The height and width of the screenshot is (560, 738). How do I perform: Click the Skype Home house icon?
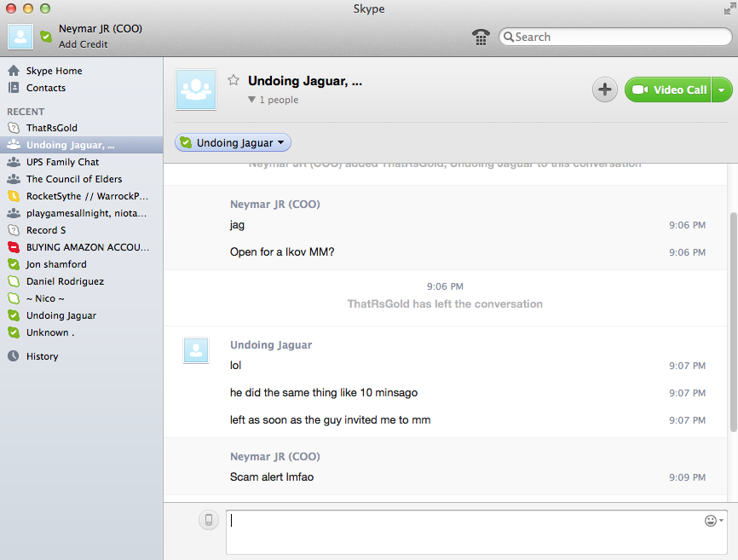(14, 71)
